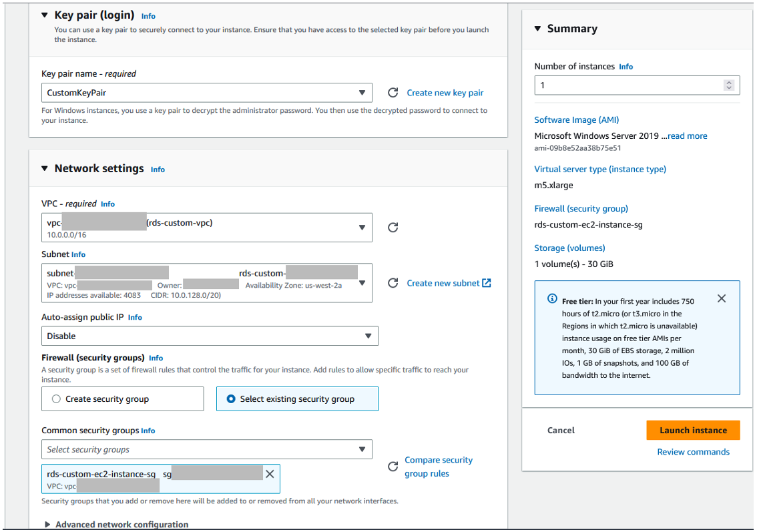Screen dimensions: 759x532
Task: Open Auto-assign public IP dropdown
Action: click(210, 336)
